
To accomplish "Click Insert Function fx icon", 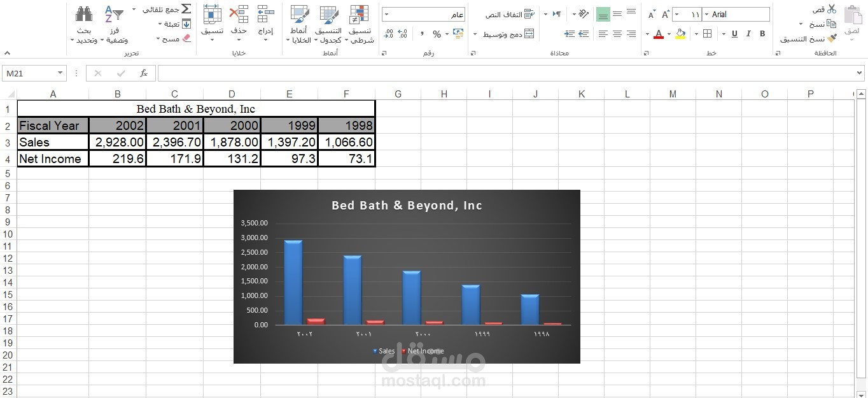I will click(144, 73).
